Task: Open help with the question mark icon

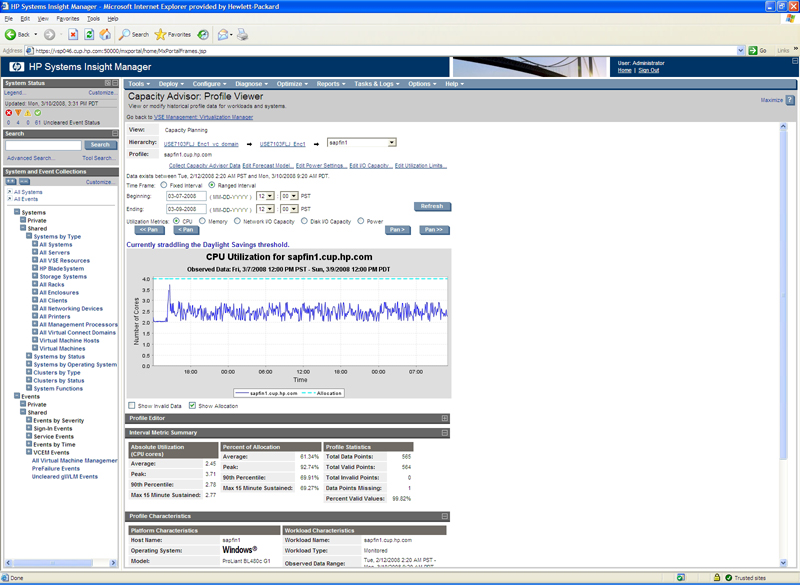Action: [x=790, y=100]
